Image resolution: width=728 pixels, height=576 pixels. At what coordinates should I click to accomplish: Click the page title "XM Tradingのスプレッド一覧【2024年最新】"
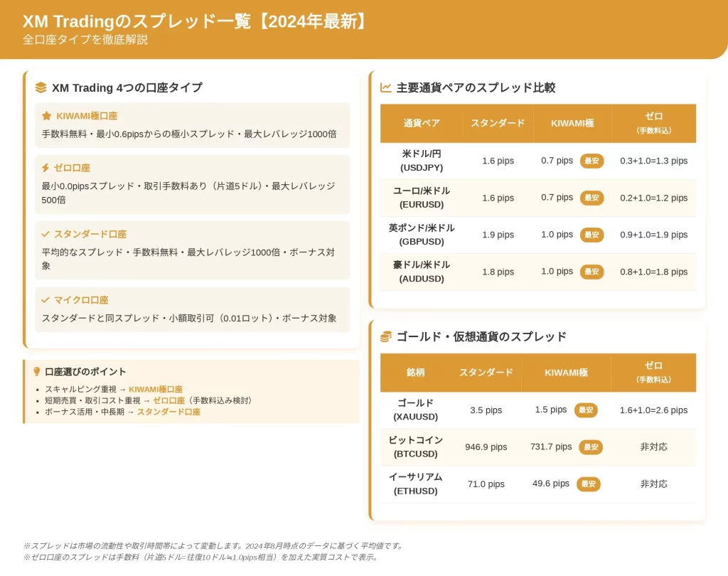(195, 21)
